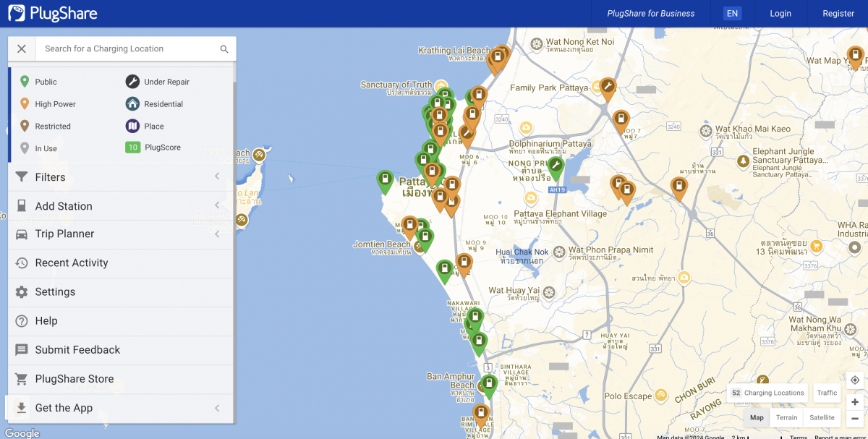Screen dimensions: 868x439
Task: Open the orange wrench marker by Family Park Pattaya
Action: (608, 89)
